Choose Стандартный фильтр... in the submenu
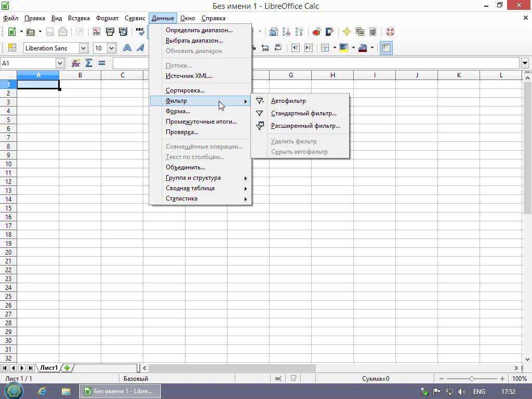532x399 pixels. pos(300,113)
